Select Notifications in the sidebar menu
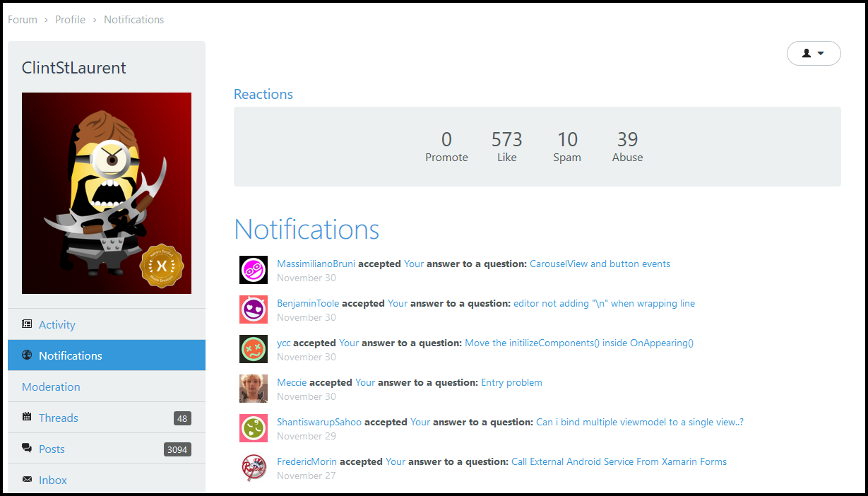868x496 pixels. click(x=107, y=355)
